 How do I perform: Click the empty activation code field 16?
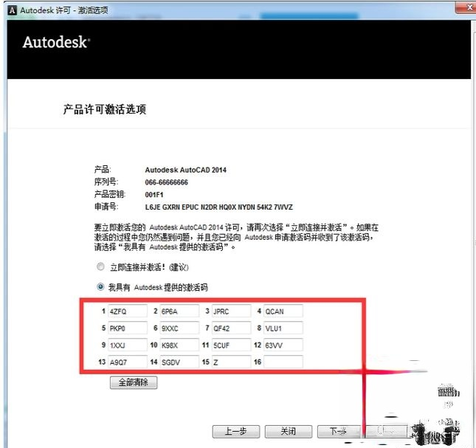pyautogui.click(x=283, y=362)
